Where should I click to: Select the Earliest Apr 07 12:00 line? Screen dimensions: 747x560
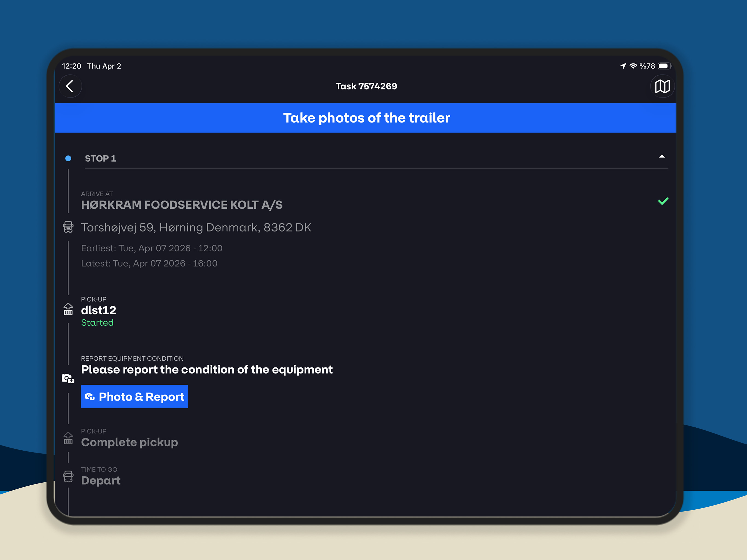point(152,248)
